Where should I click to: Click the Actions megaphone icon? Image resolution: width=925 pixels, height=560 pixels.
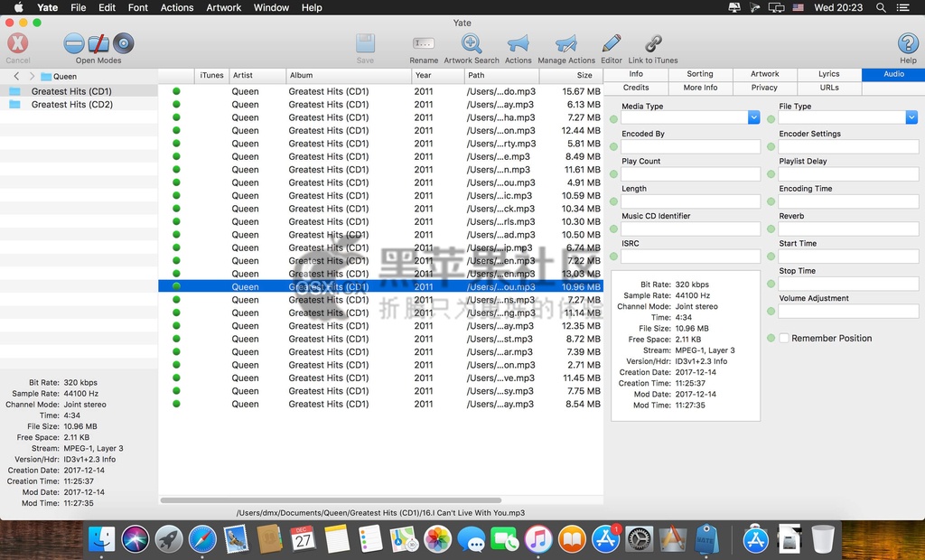point(518,43)
